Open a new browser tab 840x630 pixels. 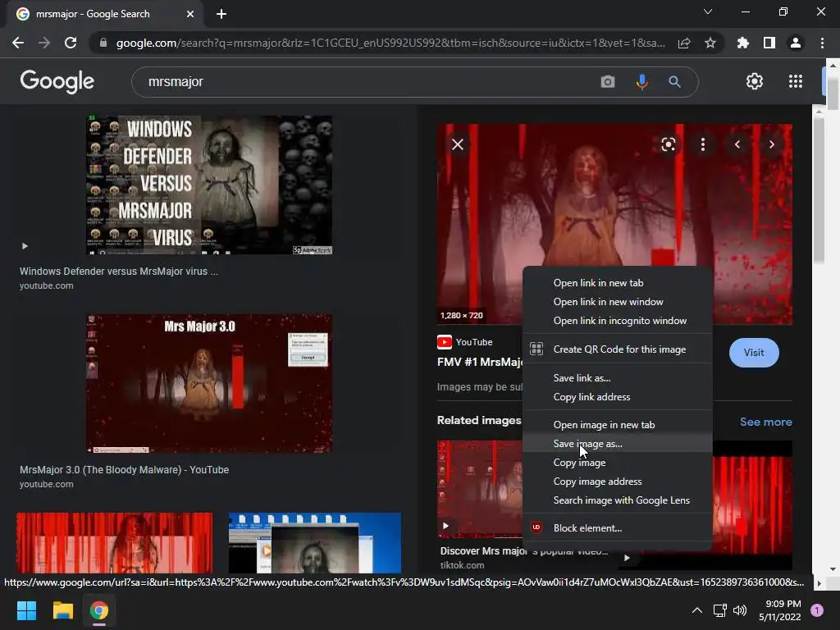tap(221, 14)
